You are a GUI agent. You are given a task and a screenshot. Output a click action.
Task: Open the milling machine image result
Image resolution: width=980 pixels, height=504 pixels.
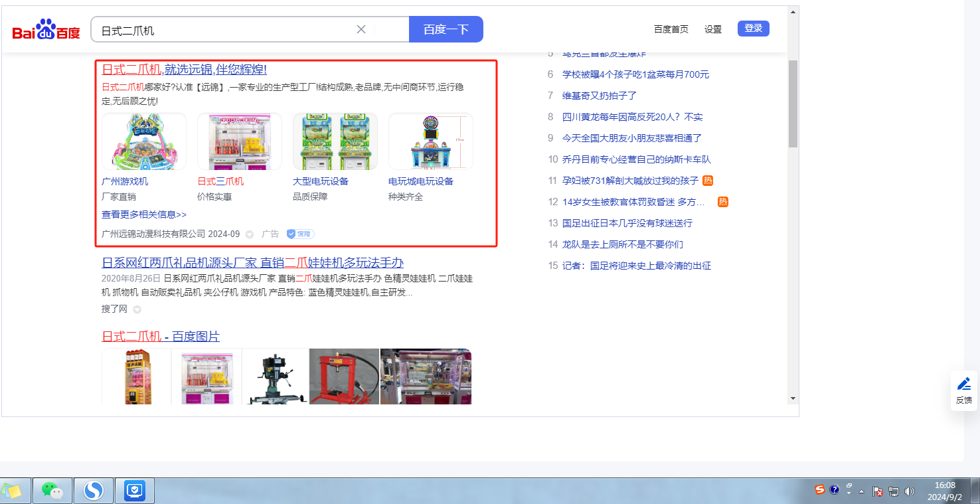(275, 377)
